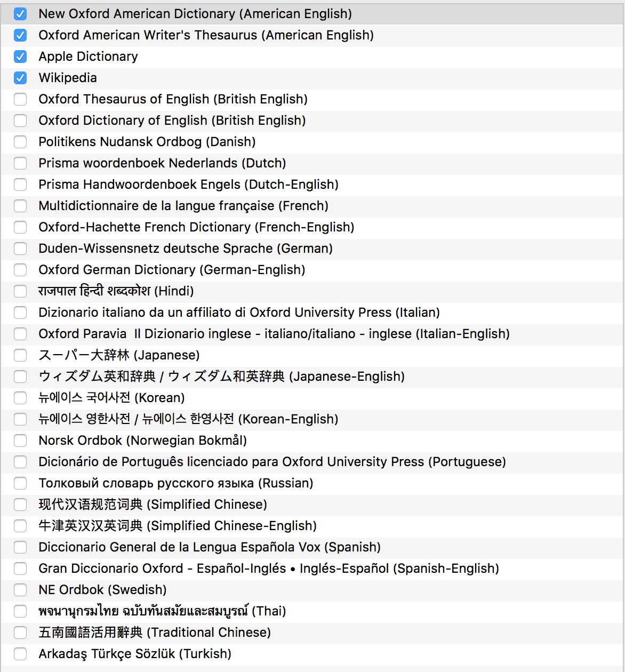Viewport: 625px width, 672px height.
Task: Select 'Prisma Handwoordenboek Engels (Dutch-English)' text
Action: [x=188, y=185]
